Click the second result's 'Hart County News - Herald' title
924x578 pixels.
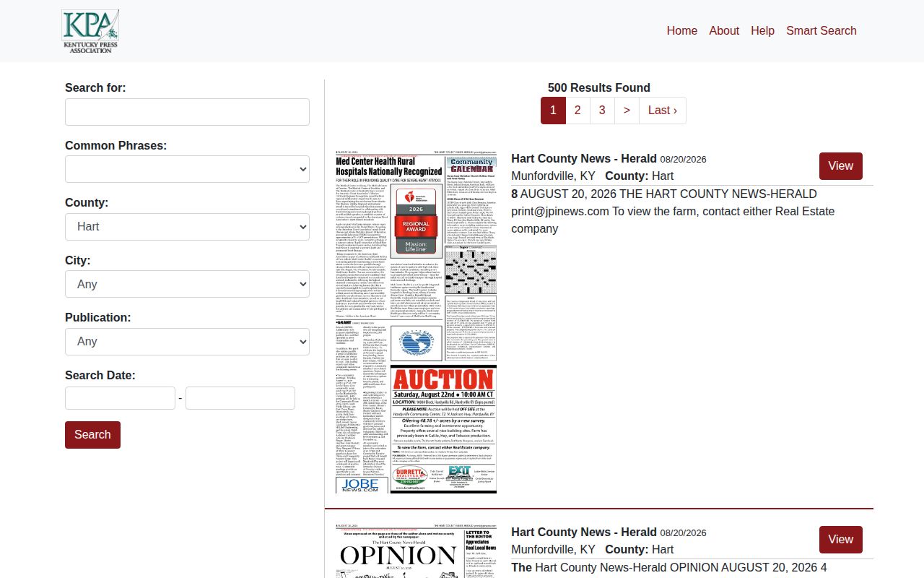coord(584,532)
